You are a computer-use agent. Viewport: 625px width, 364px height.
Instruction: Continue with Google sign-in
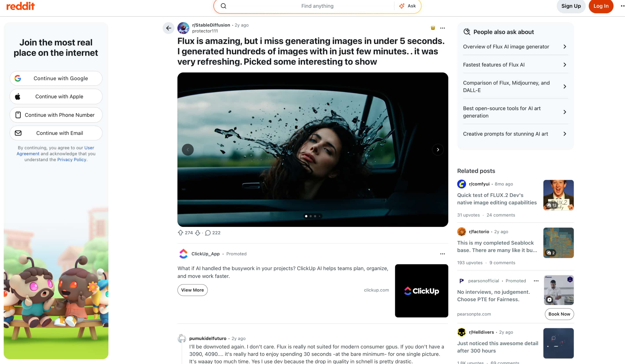[56, 78]
